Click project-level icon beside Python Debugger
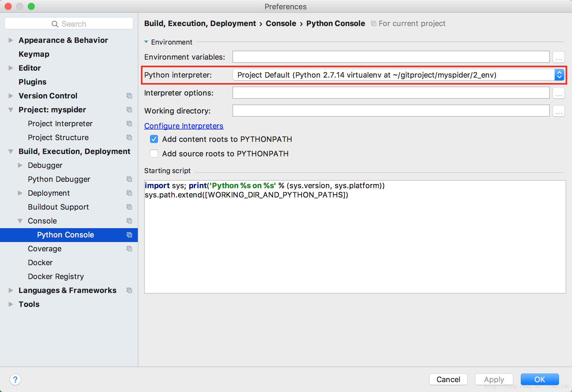The image size is (572, 392). click(x=129, y=179)
